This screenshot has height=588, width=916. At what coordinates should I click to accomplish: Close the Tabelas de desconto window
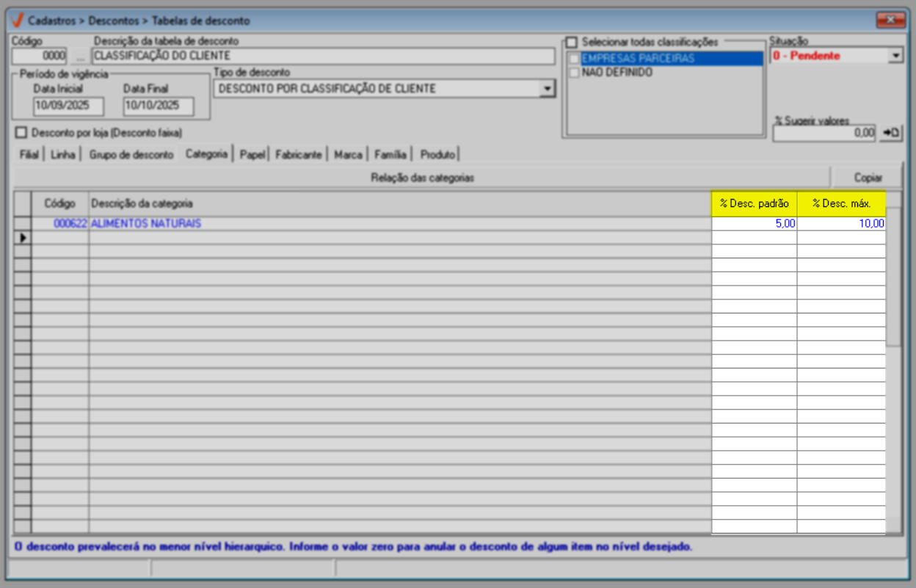890,21
